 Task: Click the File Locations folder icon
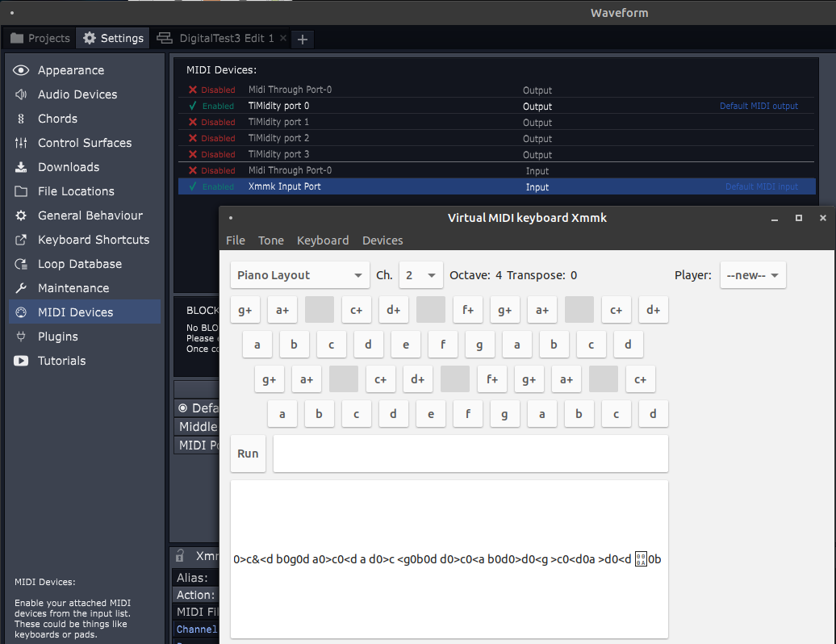[x=21, y=191]
